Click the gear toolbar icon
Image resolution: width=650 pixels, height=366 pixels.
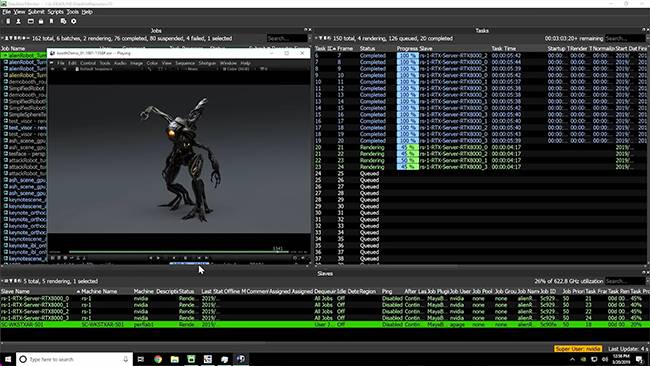tap(74, 21)
